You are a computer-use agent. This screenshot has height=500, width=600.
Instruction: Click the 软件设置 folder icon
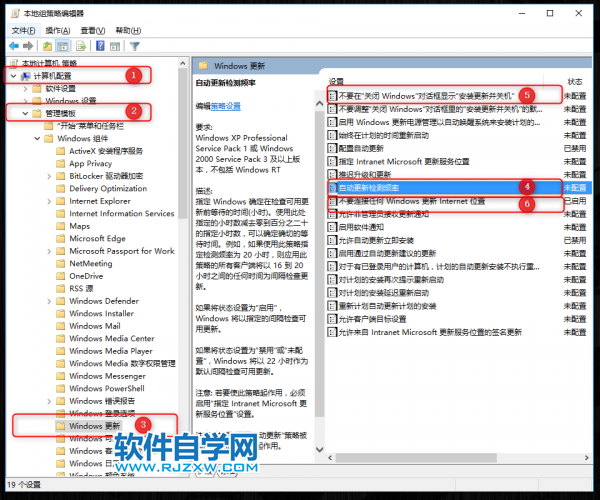click(x=37, y=89)
